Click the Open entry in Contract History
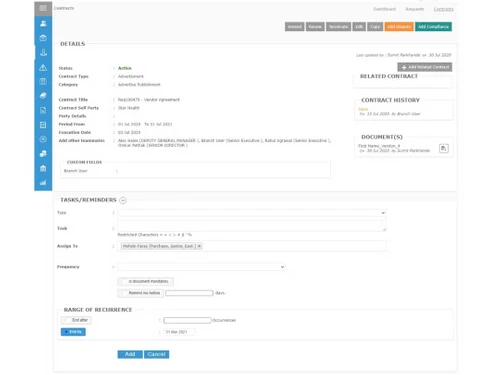The width and height of the screenshot is (500, 375). [x=363, y=109]
